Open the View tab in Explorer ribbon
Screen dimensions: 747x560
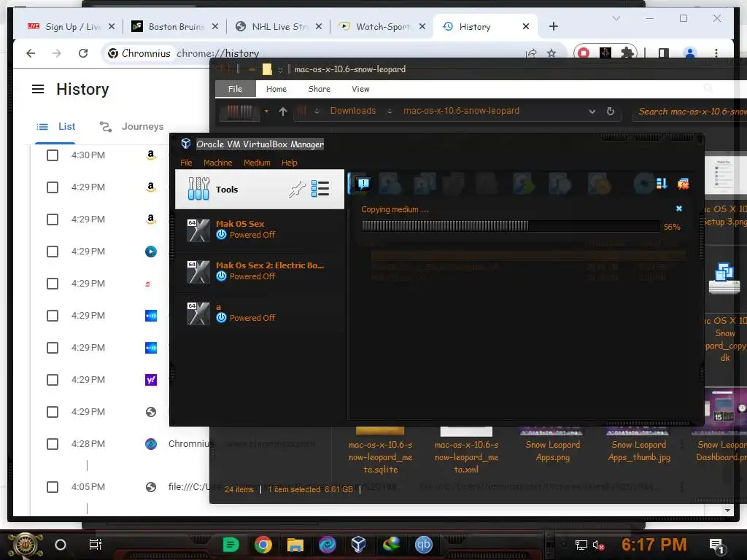pyautogui.click(x=360, y=89)
